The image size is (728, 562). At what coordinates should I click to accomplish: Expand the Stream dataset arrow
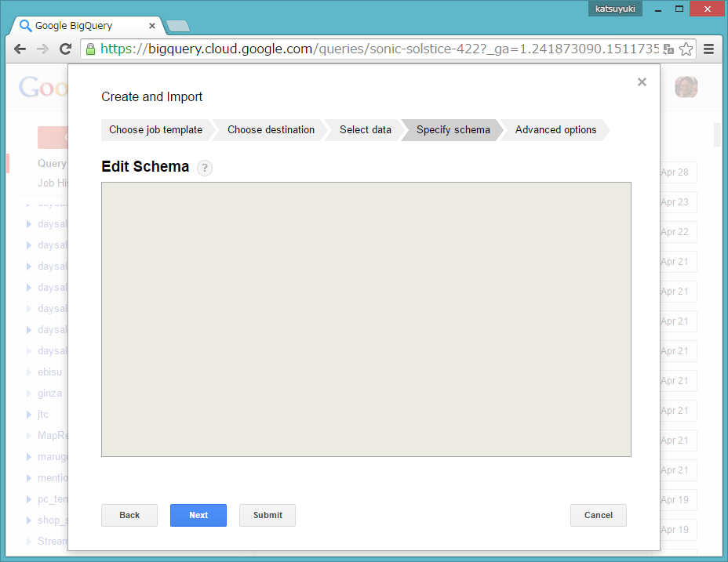[x=29, y=542]
